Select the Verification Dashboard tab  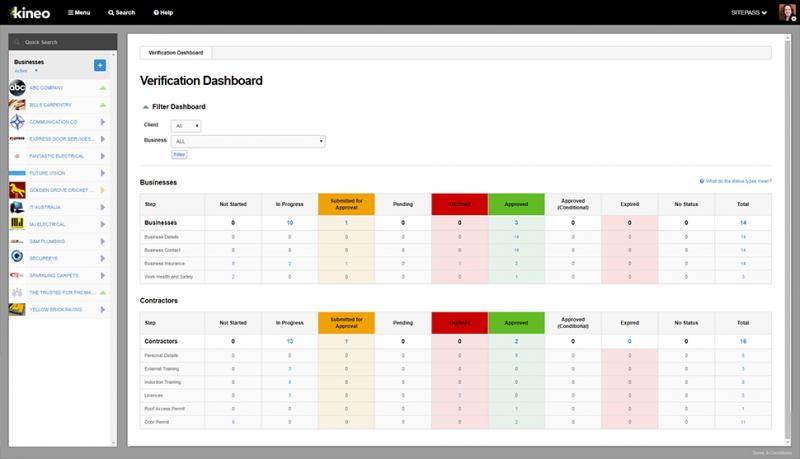click(176, 52)
